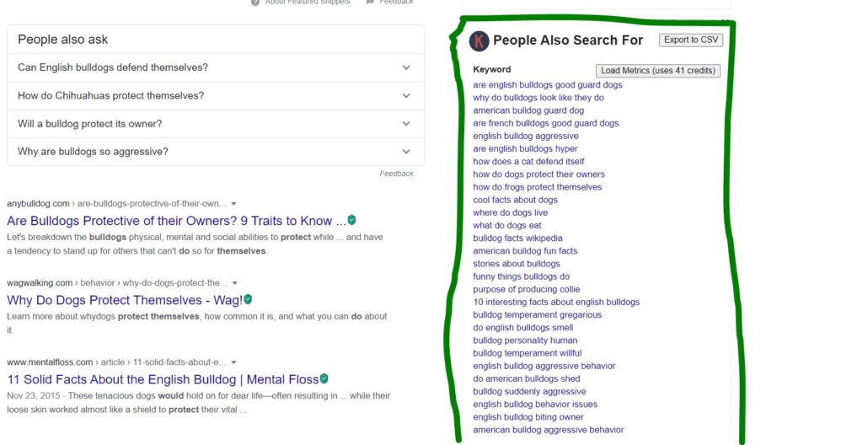Open 'Why Do Dogs Protect Themselves - Wag!' result
This screenshot has width=868, height=445.
(125, 300)
